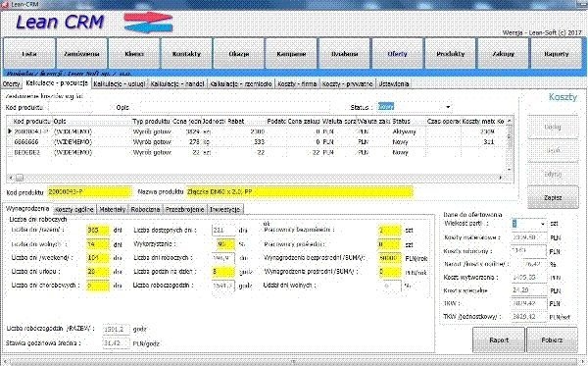Screen dimensions: 588x366
Task: Click the Lean-CRM window title icon
Action: pos(5,4)
